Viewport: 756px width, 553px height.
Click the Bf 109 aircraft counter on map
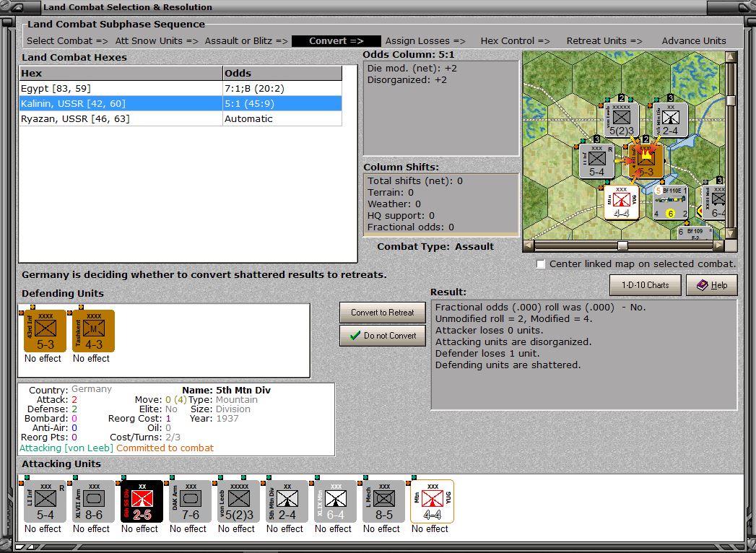(x=695, y=233)
